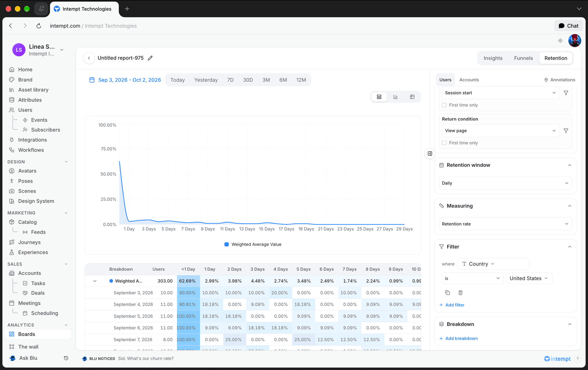The height and width of the screenshot is (370, 588).
Task: Collapse the Breakdown section
Action: click(x=570, y=324)
